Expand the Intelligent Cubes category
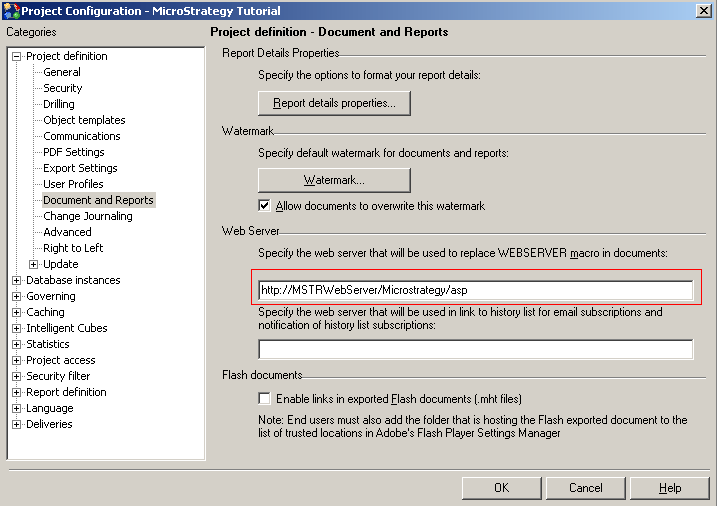This screenshot has height=506, width=717. [16, 329]
